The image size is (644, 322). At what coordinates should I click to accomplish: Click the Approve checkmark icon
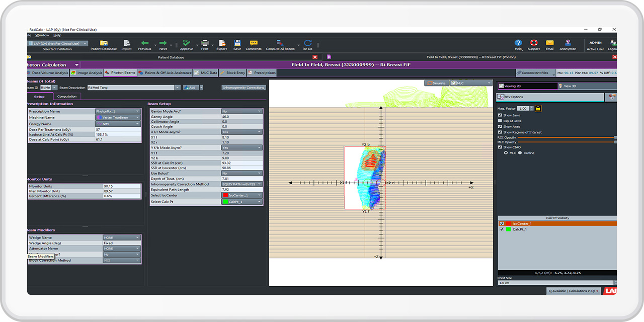186,44
